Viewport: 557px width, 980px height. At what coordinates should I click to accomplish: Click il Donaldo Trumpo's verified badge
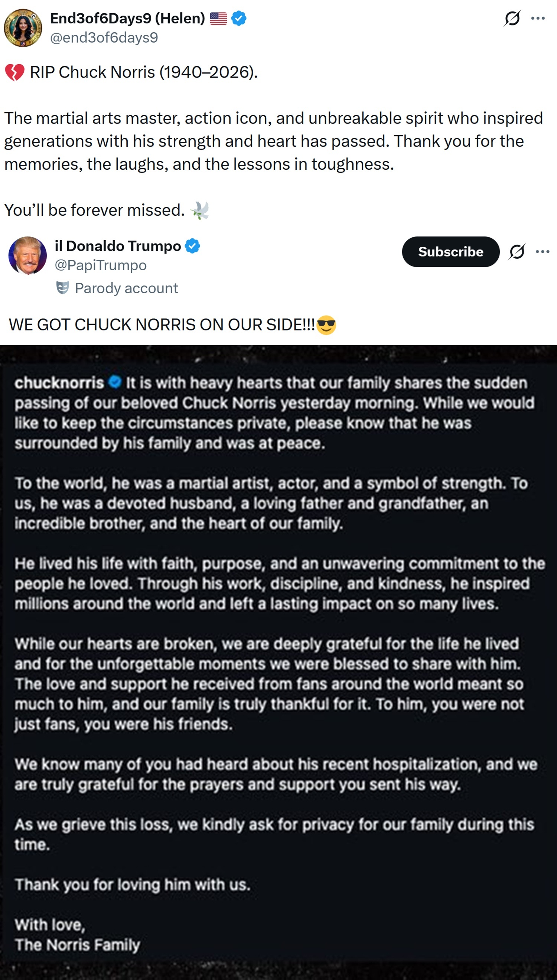pyautogui.click(x=192, y=246)
